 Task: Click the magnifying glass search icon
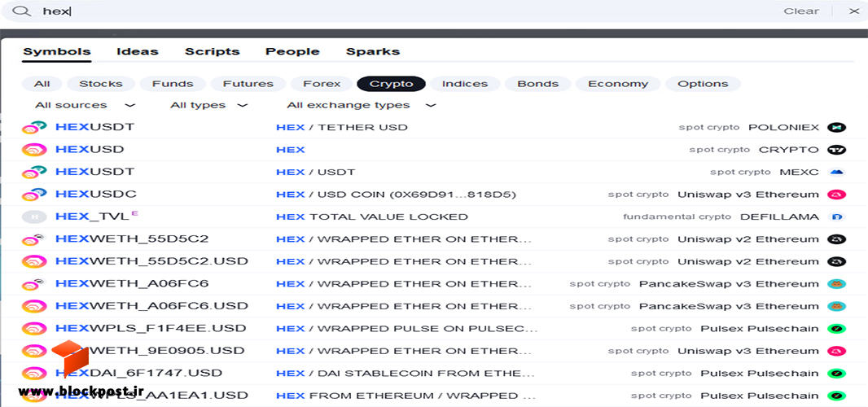(x=21, y=11)
